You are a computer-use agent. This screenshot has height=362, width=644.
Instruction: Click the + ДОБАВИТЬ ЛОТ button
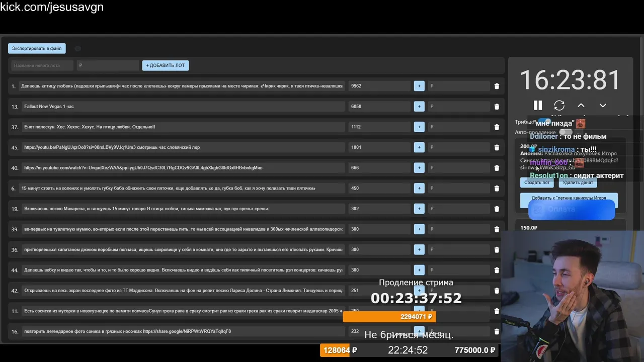[x=166, y=65]
